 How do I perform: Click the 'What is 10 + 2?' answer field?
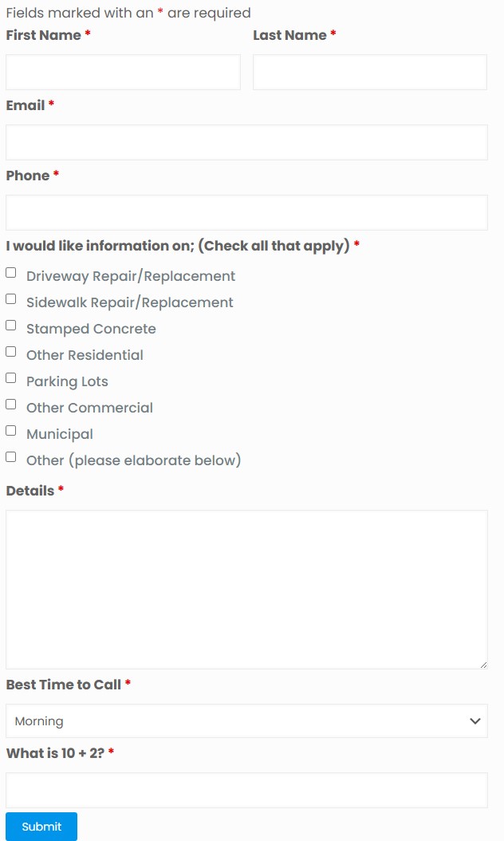pos(246,790)
